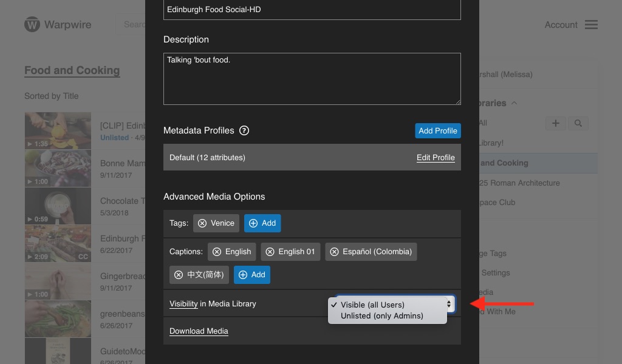Open the Chocolate video thumbnail 0:59
The width and height of the screenshot is (622, 364).
pyautogui.click(x=58, y=206)
